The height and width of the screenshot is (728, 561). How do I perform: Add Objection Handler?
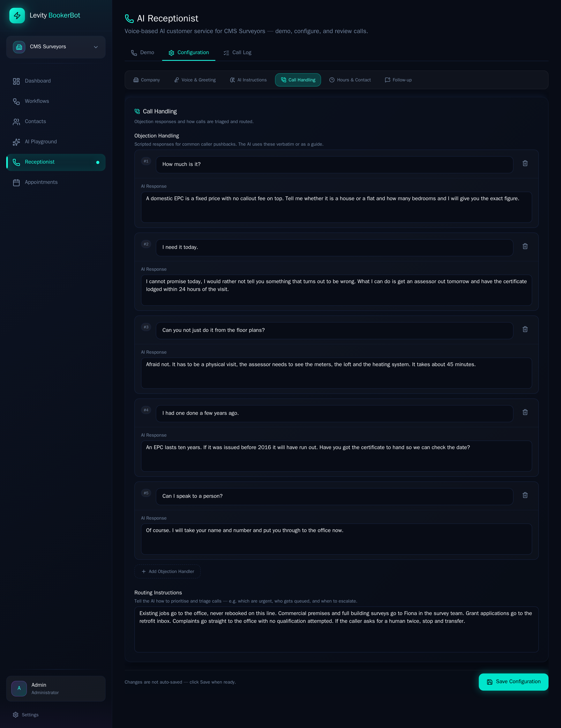pos(167,571)
